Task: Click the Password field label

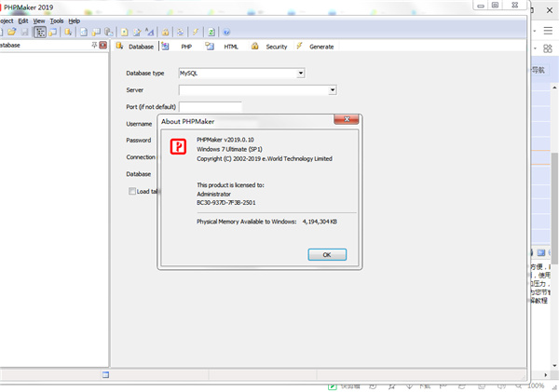Action: 139,140
